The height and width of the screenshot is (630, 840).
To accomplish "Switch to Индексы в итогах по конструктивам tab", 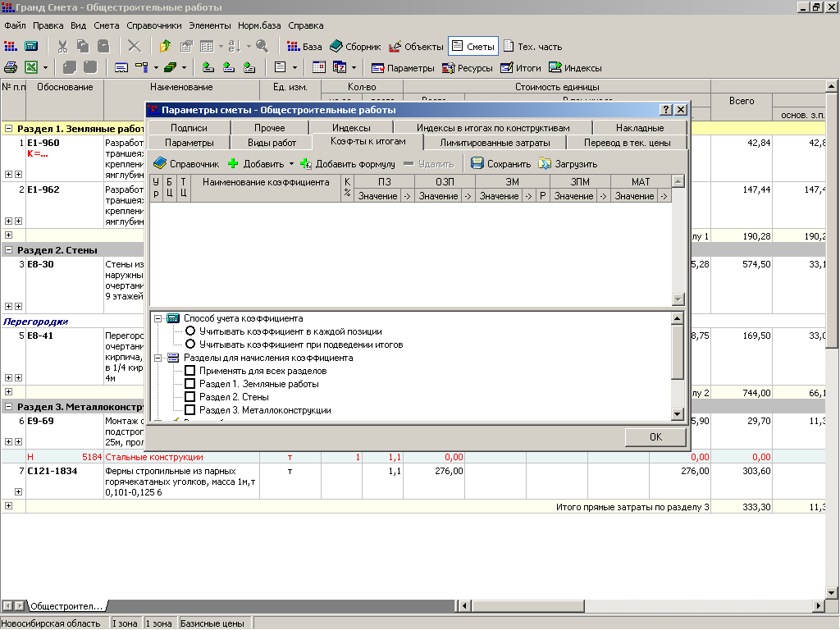I will (493, 128).
